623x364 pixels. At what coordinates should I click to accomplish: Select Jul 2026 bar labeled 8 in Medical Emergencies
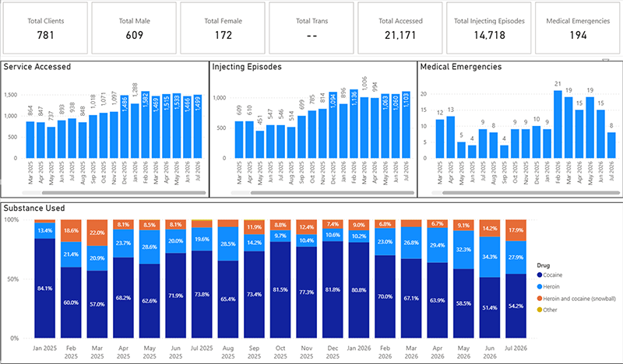click(611, 145)
